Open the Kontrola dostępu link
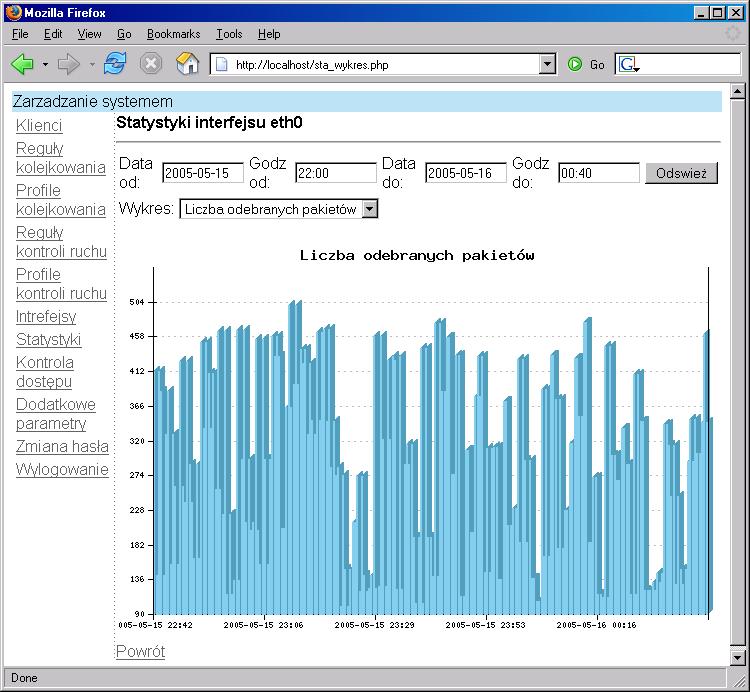Viewport: 750px width, 692px height. coord(44,372)
